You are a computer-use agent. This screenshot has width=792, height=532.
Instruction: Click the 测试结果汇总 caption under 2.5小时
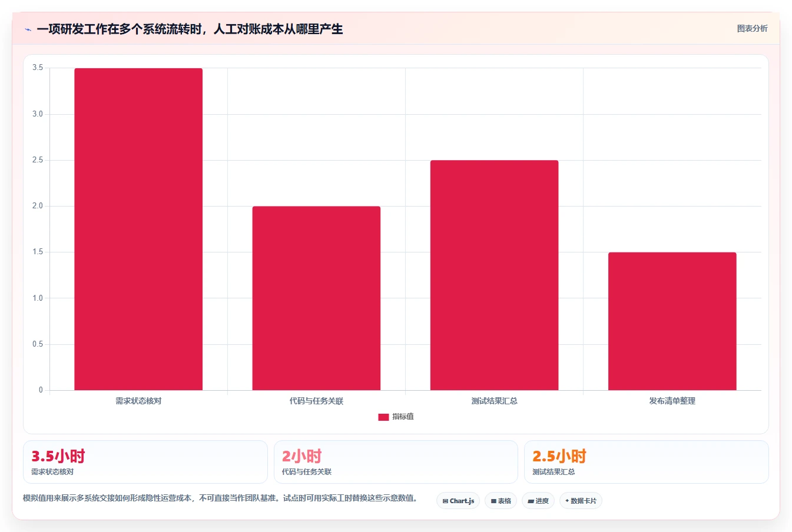[x=554, y=472]
